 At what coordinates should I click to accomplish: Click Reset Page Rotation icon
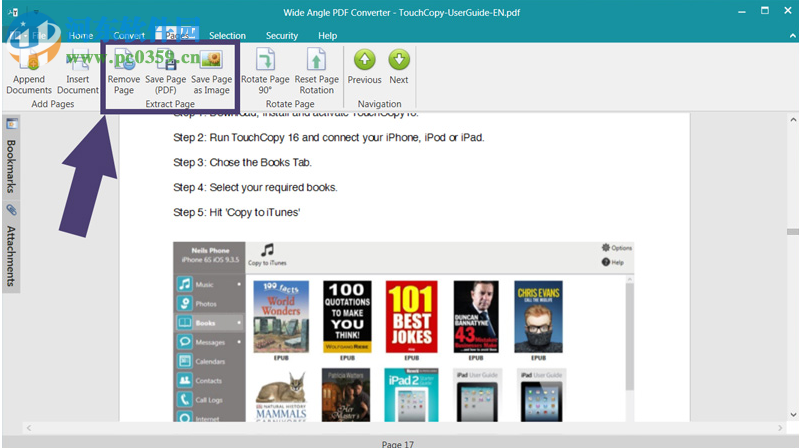pyautogui.click(x=316, y=60)
